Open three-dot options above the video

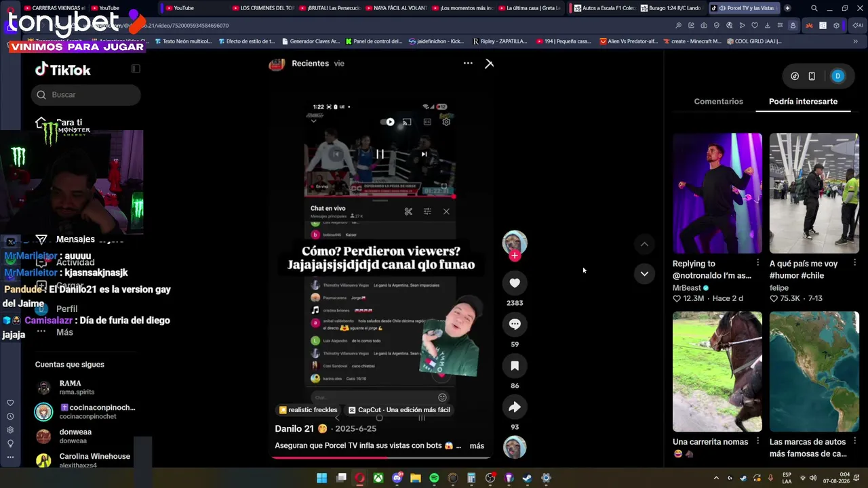click(468, 63)
